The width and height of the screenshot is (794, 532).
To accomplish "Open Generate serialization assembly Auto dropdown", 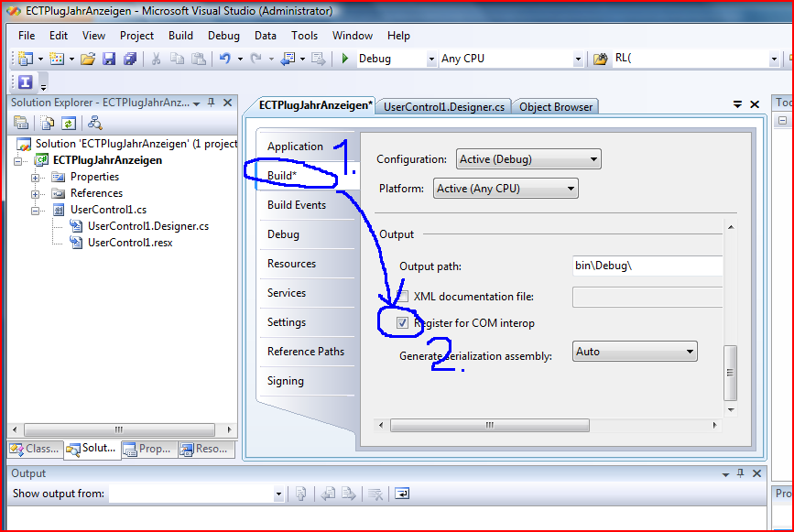I will click(635, 352).
